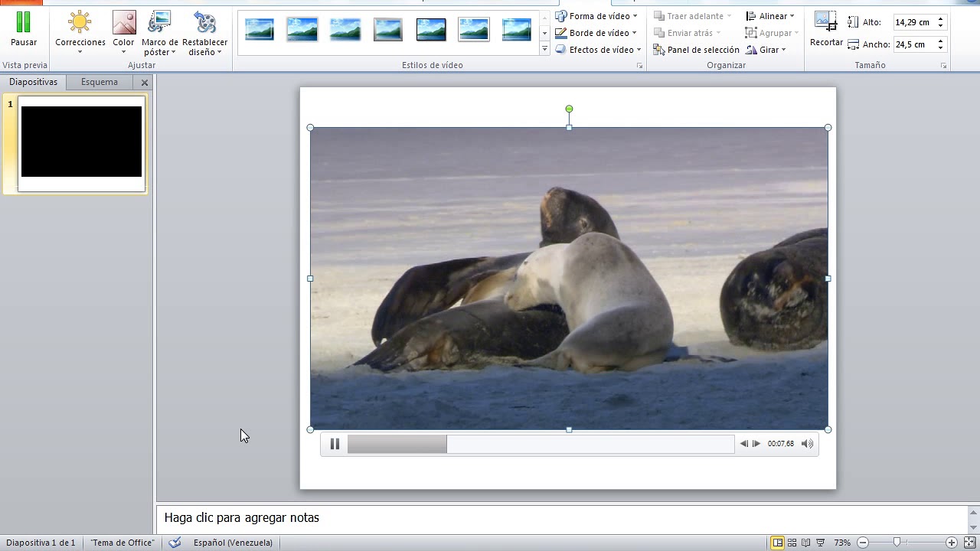980x551 pixels.
Task: Click Restablecer diseño icon
Action: (204, 23)
